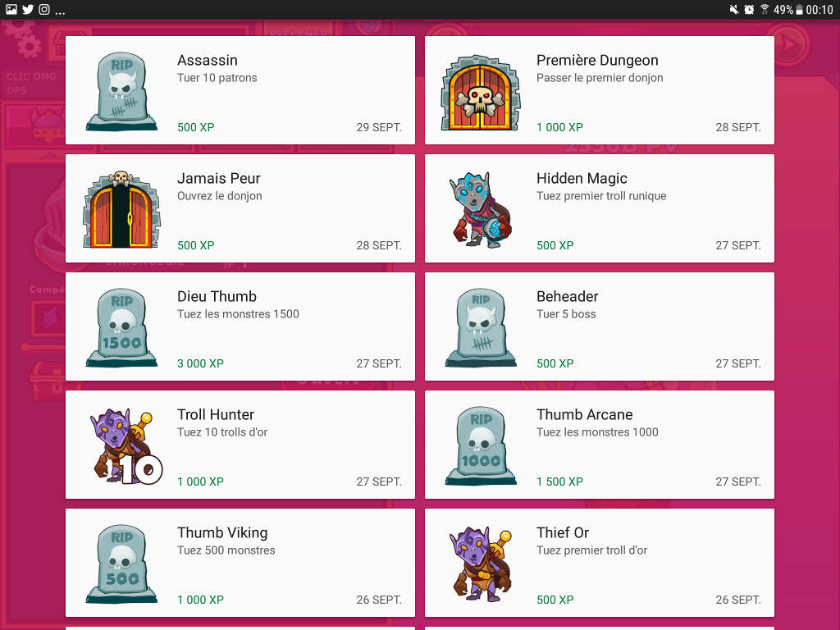Tap the Jamais Peur open dungeon door icon

click(121, 209)
